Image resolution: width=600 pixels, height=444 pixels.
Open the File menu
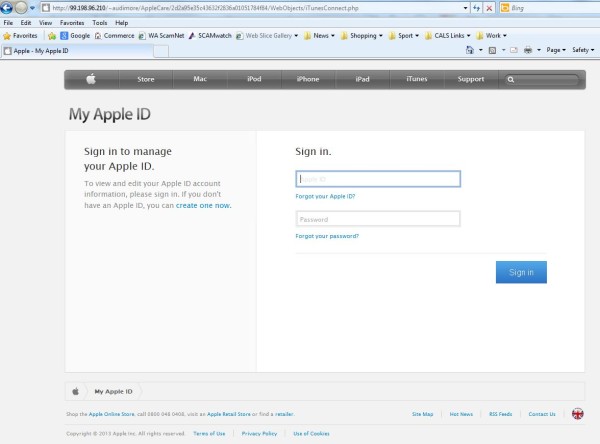8,23
